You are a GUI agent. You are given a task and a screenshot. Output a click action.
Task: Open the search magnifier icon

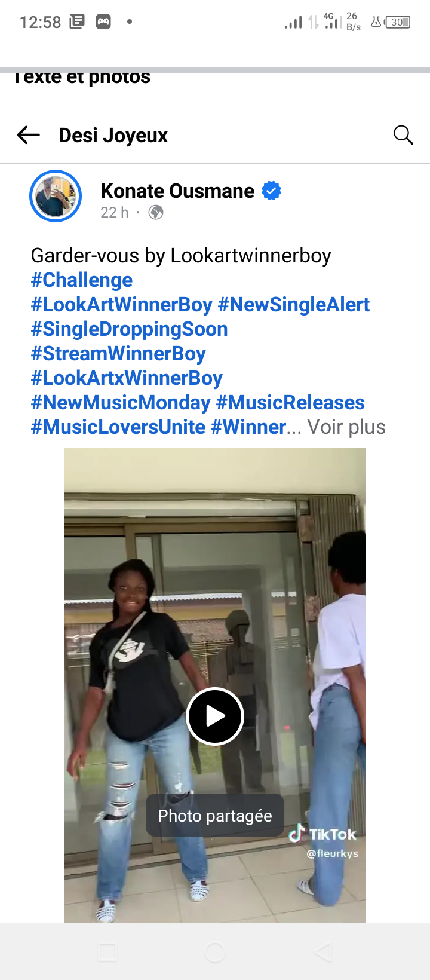pyautogui.click(x=403, y=135)
